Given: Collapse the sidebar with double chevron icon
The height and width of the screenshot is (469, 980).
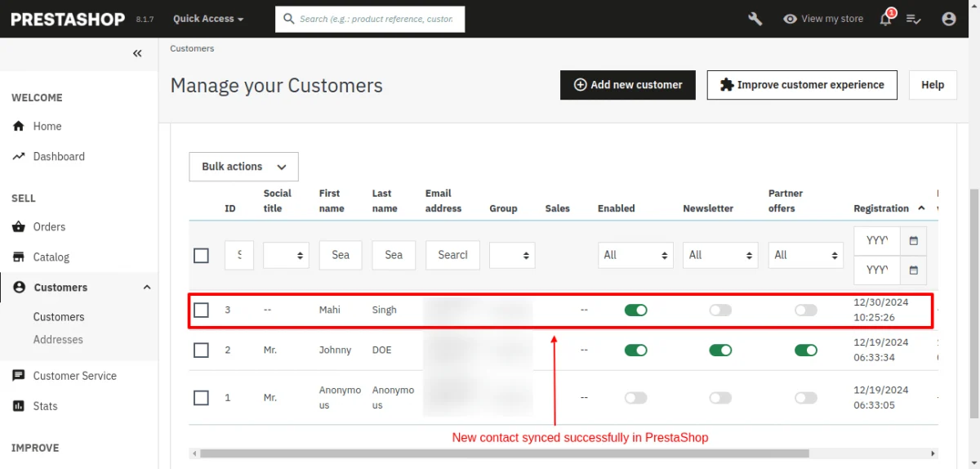Looking at the screenshot, I should [x=137, y=53].
